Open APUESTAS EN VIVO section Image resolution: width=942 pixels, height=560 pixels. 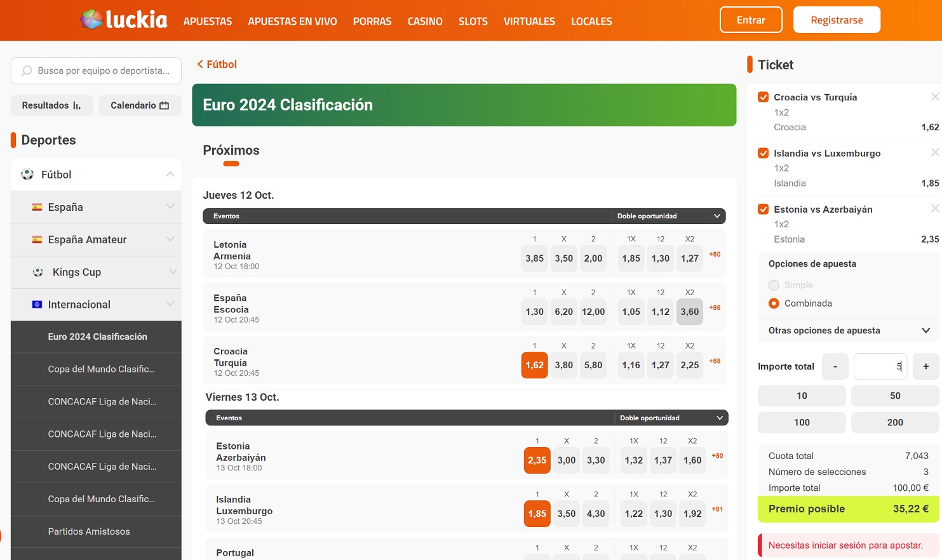point(292,21)
